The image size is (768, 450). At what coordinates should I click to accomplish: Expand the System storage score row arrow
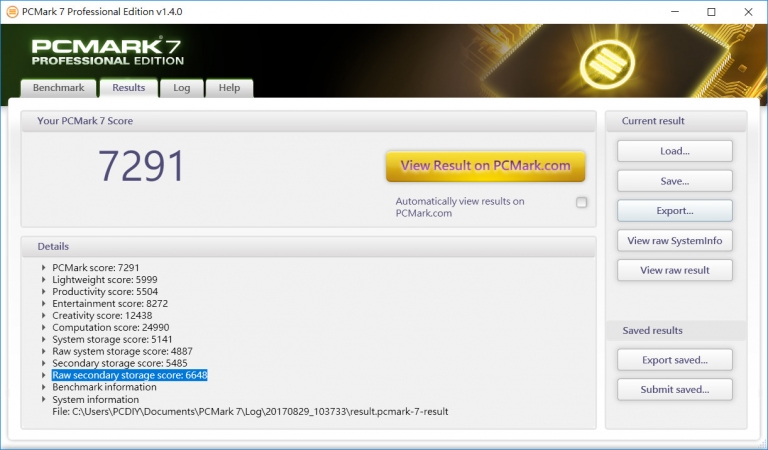point(44,339)
